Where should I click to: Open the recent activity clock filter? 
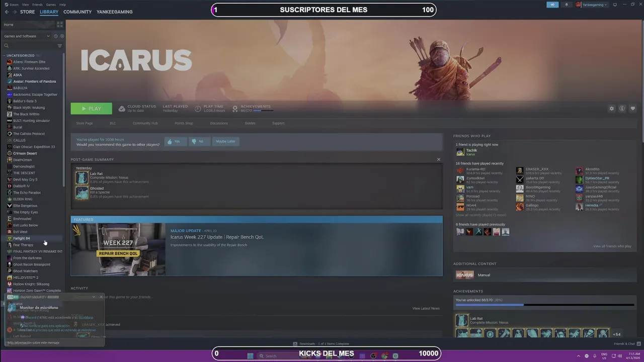pos(55,36)
